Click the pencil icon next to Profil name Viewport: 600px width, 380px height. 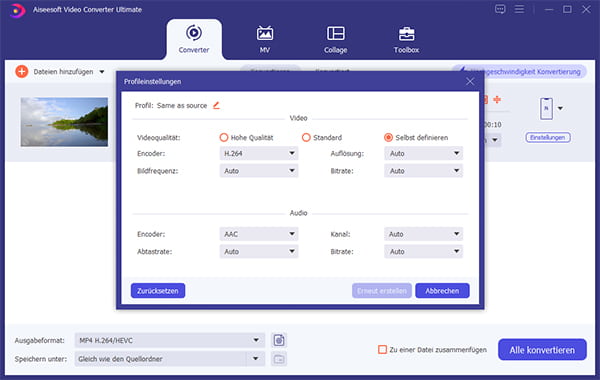click(216, 105)
